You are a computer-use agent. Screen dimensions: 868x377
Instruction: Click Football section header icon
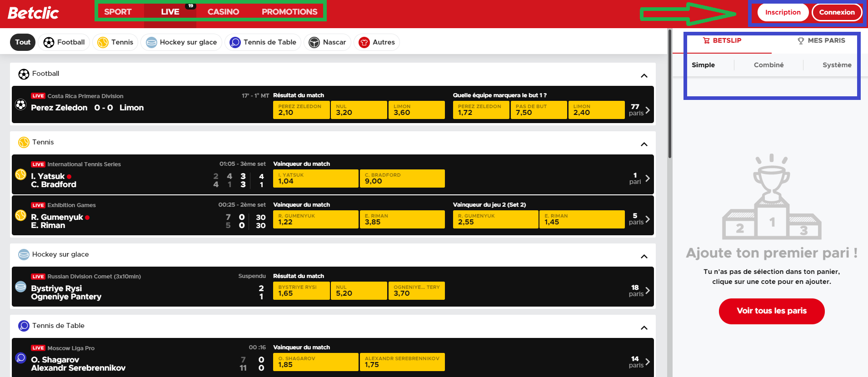click(24, 74)
